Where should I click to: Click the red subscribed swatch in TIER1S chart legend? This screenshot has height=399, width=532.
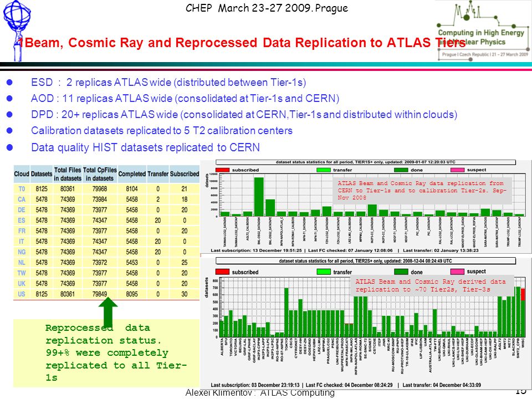pos(222,170)
